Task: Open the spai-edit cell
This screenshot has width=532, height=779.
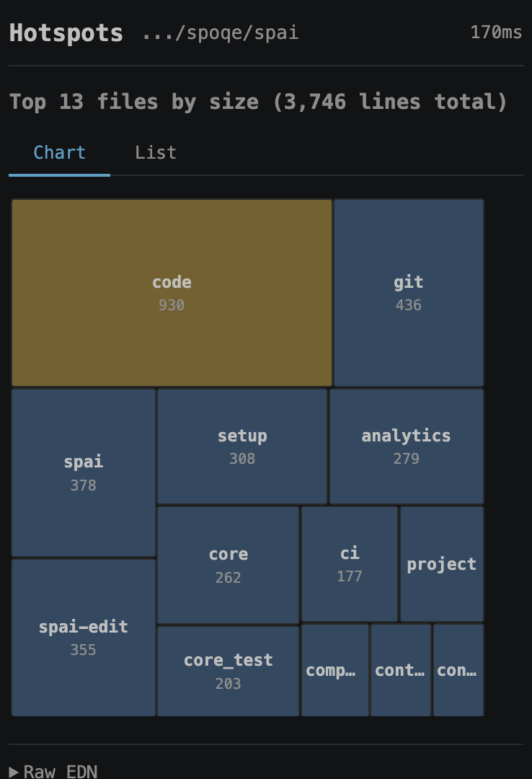Action: point(82,636)
